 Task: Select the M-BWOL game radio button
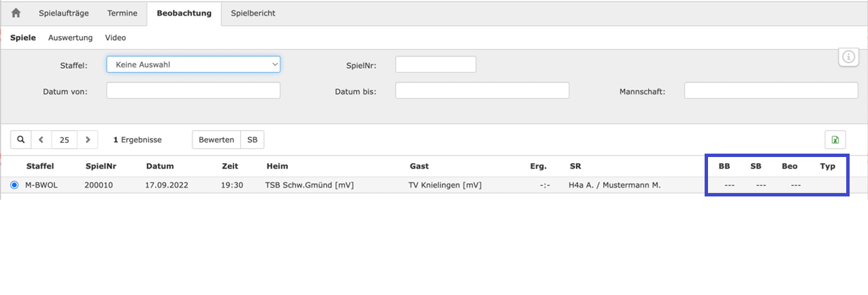(x=14, y=185)
